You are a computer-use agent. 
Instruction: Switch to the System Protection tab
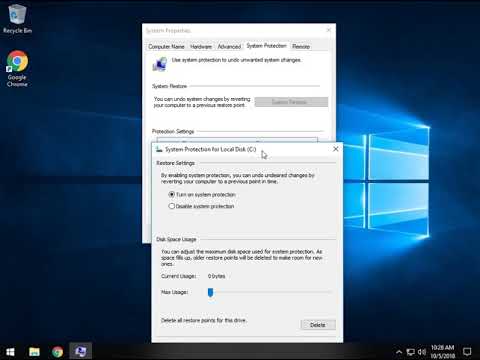[266, 46]
